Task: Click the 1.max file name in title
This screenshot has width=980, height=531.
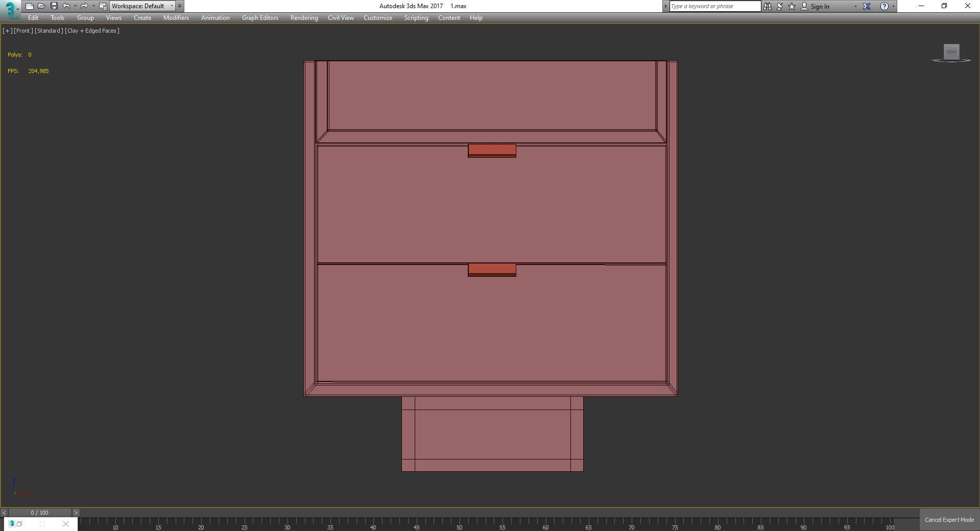Action: [x=458, y=6]
